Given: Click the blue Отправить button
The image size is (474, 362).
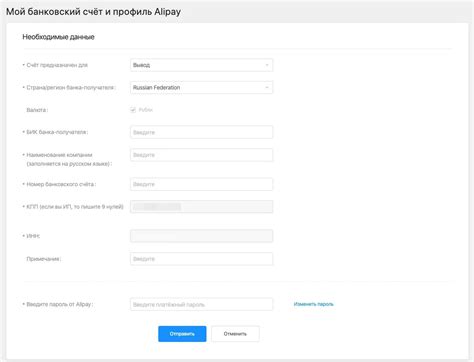Looking at the screenshot, I should [x=182, y=334].
